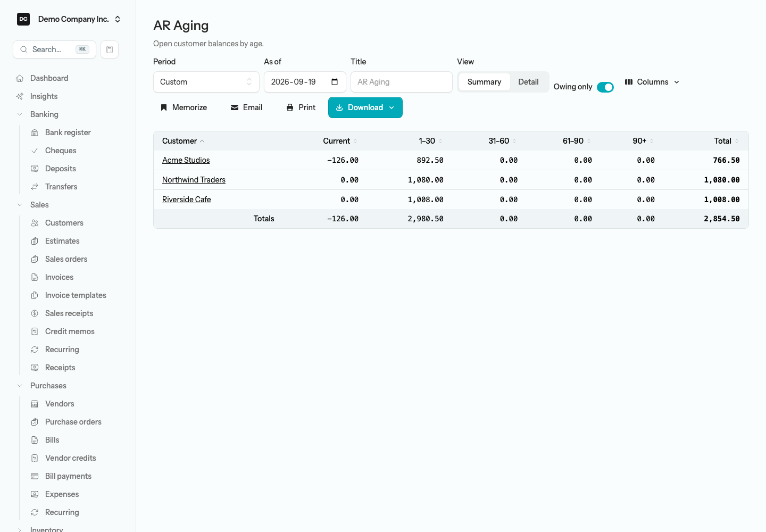Click the Bill payments card icon
The image size is (766, 532).
click(35, 476)
